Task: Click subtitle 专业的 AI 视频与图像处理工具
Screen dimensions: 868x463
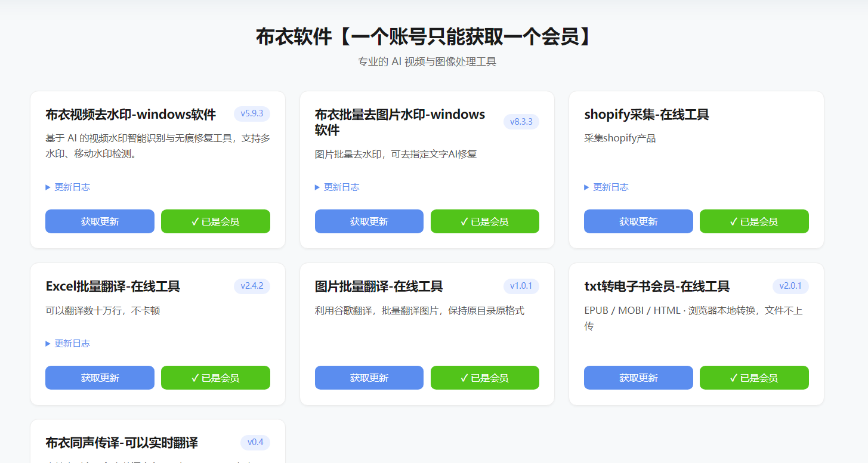Action: coord(427,61)
